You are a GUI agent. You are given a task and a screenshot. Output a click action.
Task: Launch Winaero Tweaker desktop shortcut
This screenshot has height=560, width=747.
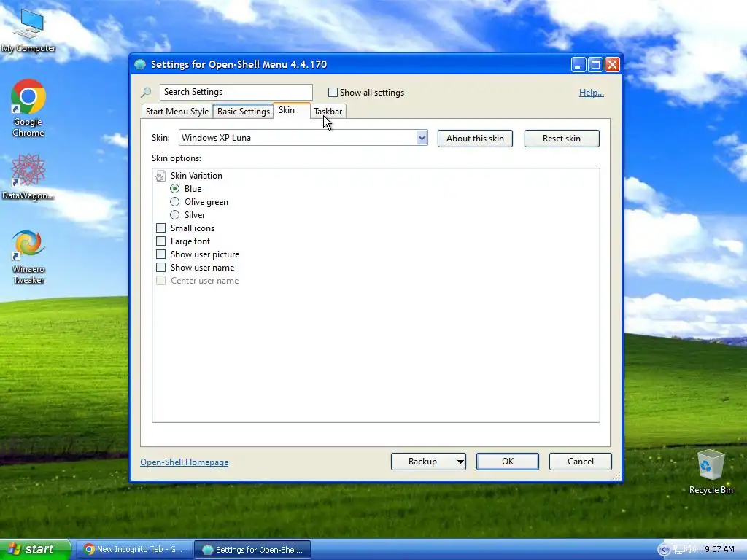tap(28, 257)
